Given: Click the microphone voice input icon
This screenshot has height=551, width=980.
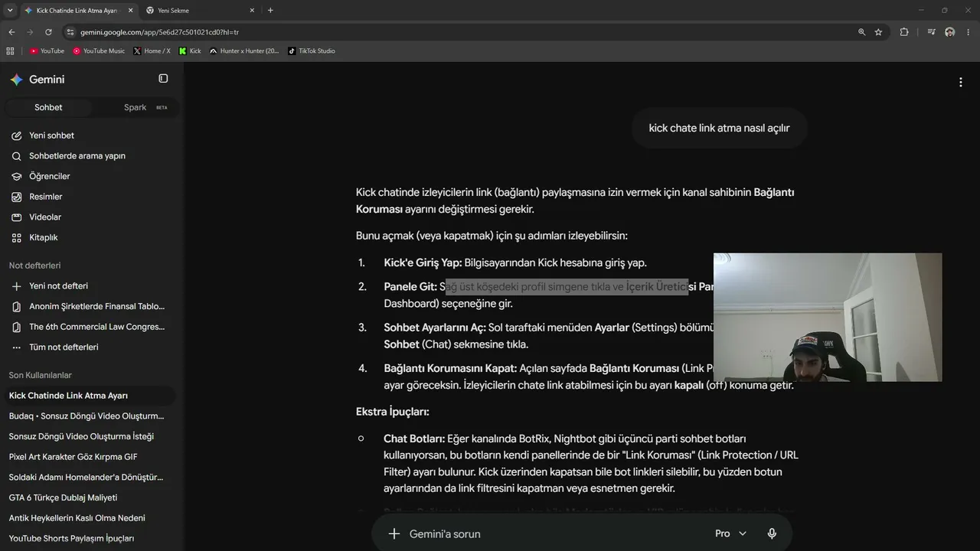Looking at the screenshot, I should [772, 534].
